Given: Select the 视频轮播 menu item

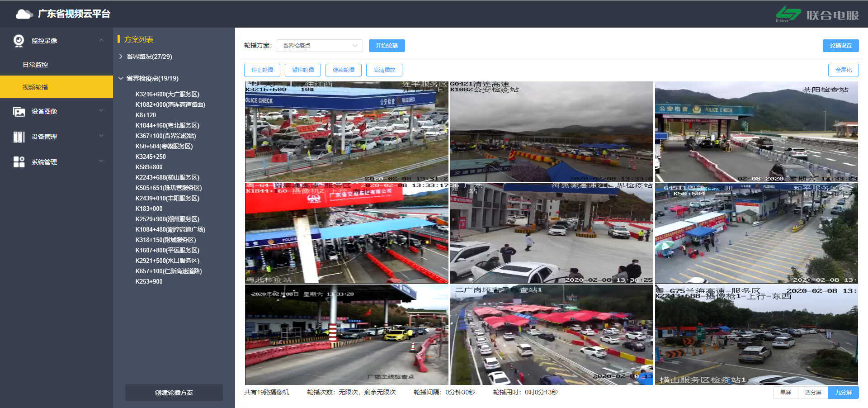Looking at the screenshot, I should click(35, 87).
